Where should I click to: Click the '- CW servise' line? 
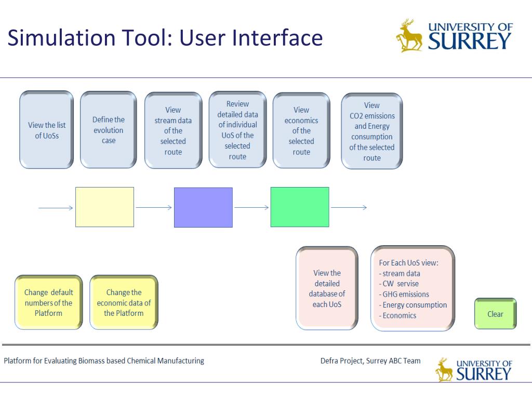coord(398,284)
